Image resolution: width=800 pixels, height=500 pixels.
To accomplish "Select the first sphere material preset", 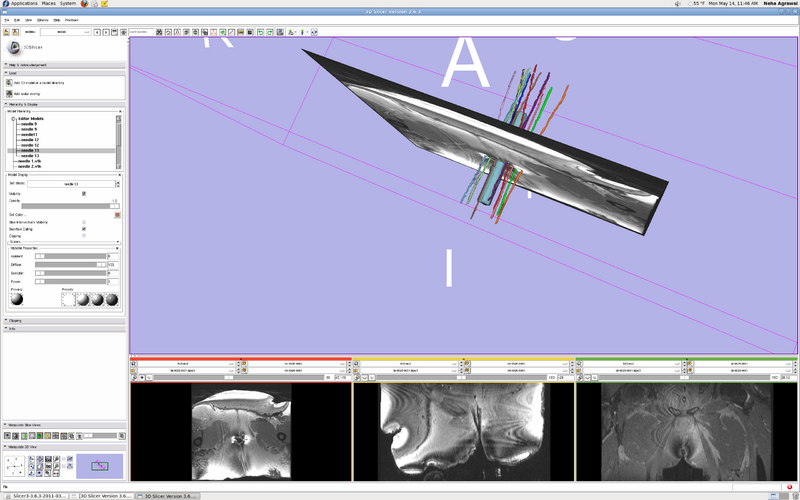I will tap(82, 299).
